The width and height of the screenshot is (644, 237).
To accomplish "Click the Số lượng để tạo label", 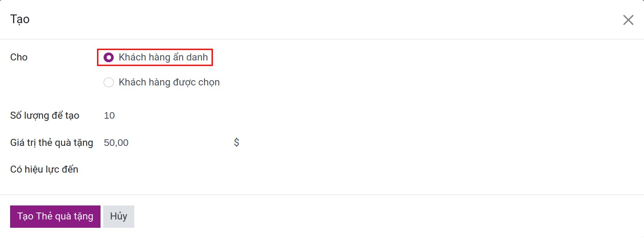I will [45, 116].
